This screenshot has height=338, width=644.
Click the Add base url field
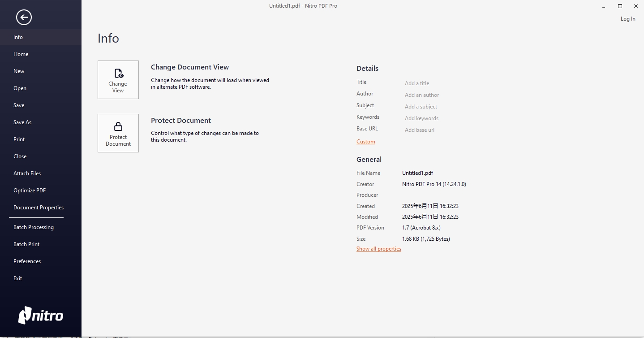(x=420, y=130)
